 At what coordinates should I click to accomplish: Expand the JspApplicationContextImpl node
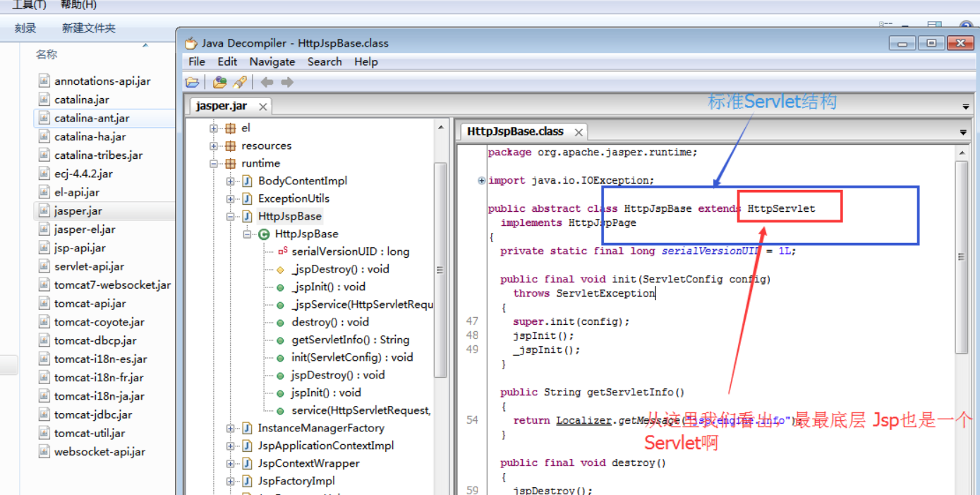tap(230, 446)
